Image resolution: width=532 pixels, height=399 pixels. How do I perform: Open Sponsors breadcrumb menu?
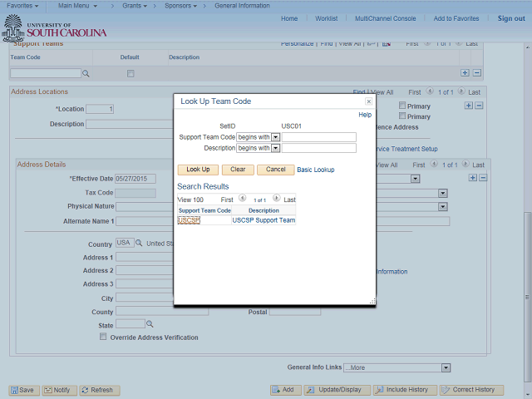pyautogui.click(x=180, y=6)
